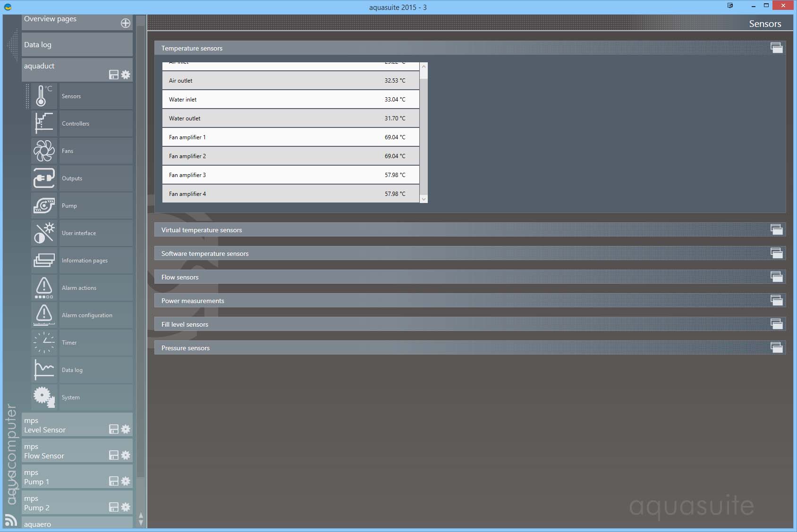Select the Water inlet sensor row
This screenshot has width=797, height=532.
[291, 99]
